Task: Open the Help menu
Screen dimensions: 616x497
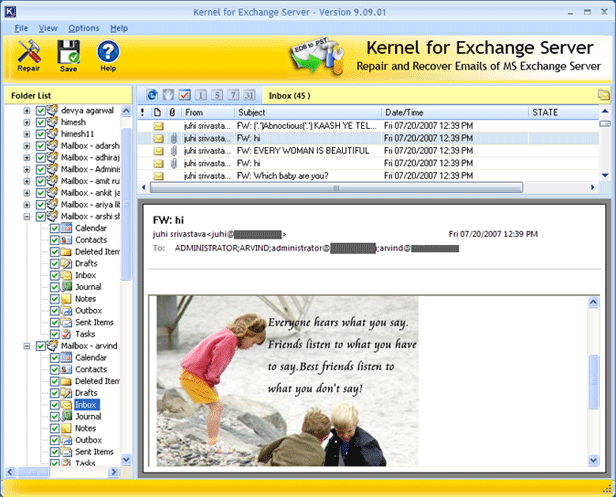Action: point(119,28)
